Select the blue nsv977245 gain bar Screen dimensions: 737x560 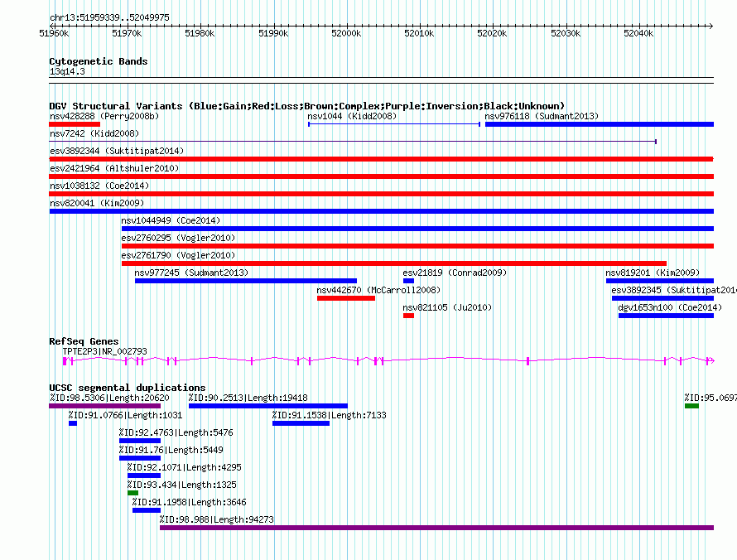pos(246,281)
